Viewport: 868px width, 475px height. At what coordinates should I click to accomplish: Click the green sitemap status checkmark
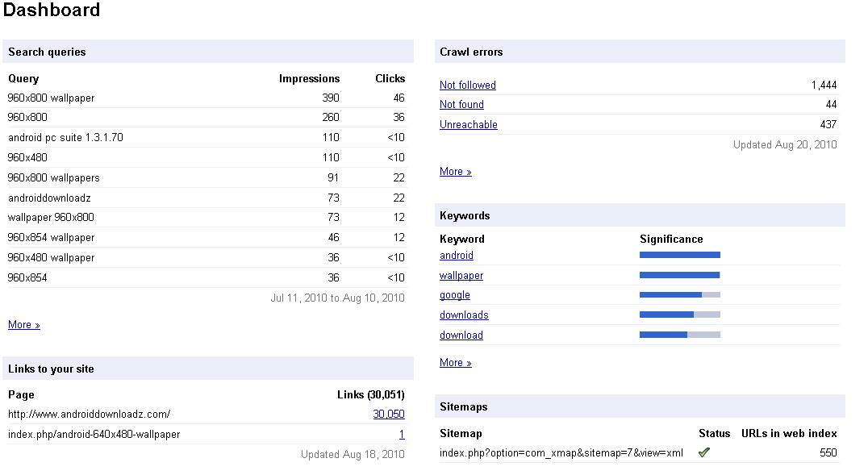click(x=703, y=453)
